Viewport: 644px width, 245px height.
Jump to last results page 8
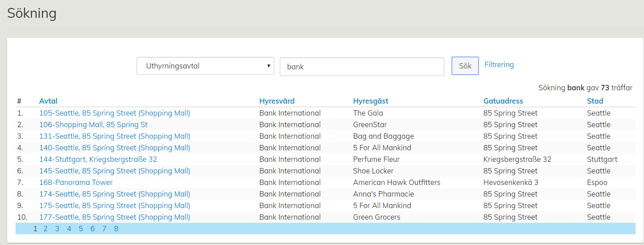pyautogui.click(x=116, y=229)
